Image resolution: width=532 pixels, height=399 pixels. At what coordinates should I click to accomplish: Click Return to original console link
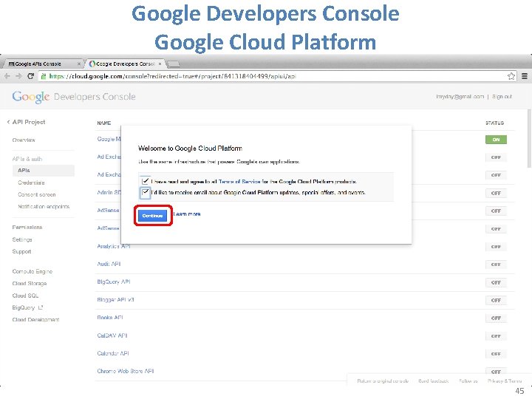click(x=383, y=381)
